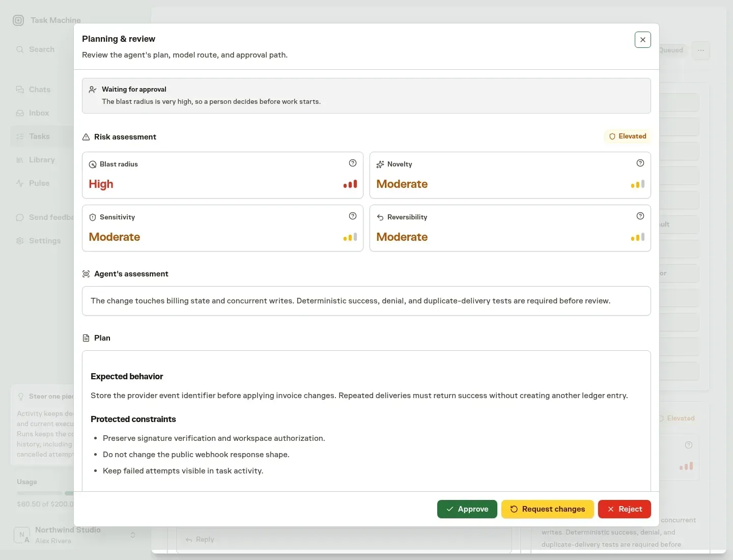Click the Request changes button

[x=547, y=509]
